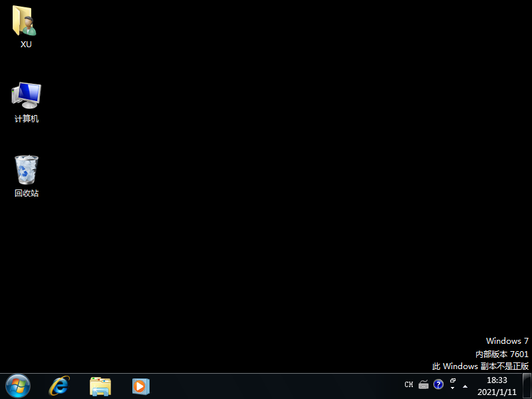Image resolution: width=532 pixels, height=399 pixels.
Task: Click the 计算机 label text
Action: [x=26, y=119]
